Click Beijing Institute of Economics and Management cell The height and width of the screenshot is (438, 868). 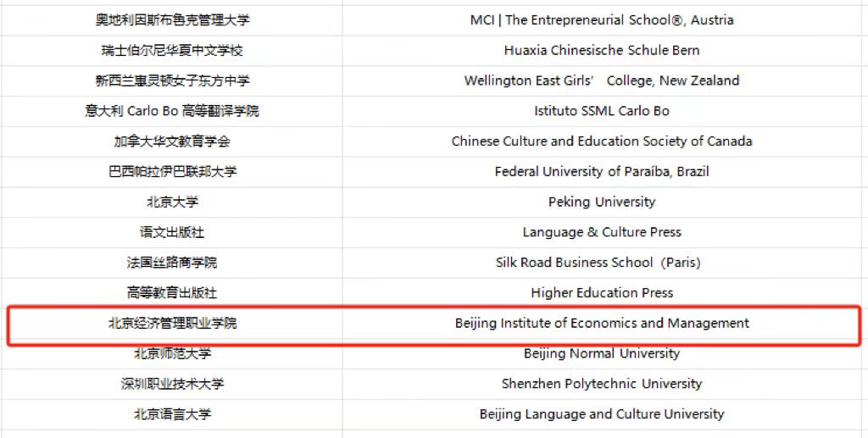click(x=602, y=324)
